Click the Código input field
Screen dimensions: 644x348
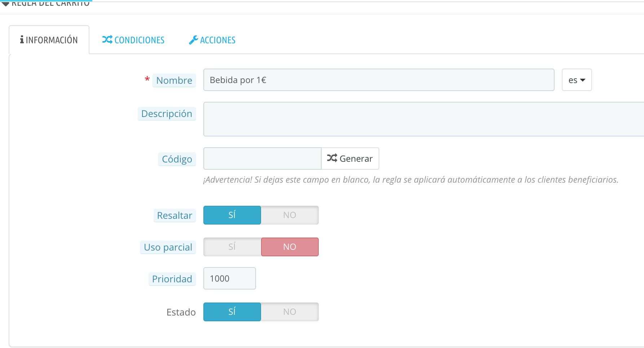click(x=262, y=158)
